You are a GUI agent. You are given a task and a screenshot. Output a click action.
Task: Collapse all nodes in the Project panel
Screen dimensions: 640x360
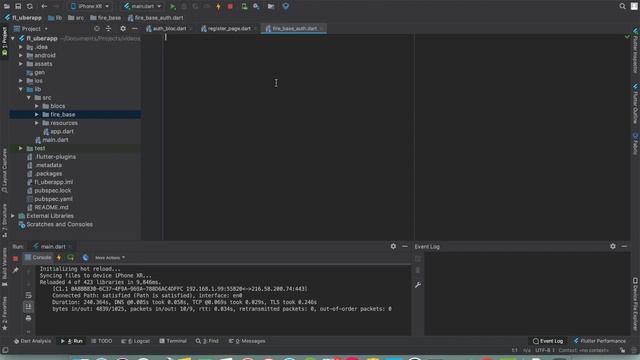point(109,29)
